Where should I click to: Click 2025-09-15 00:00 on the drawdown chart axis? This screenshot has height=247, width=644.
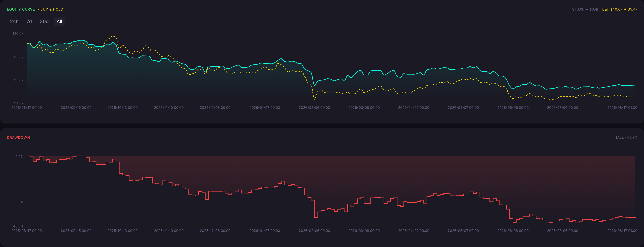tap(76, 231)
